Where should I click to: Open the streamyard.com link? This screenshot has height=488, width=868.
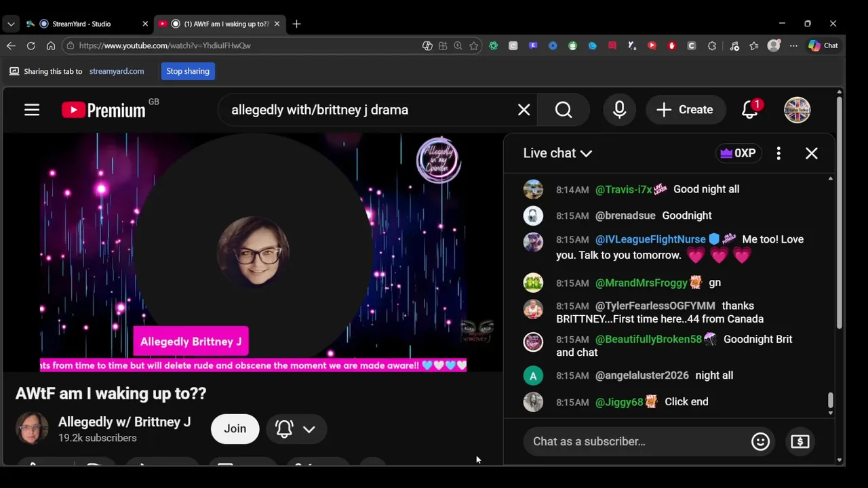(x=116, y=71)
